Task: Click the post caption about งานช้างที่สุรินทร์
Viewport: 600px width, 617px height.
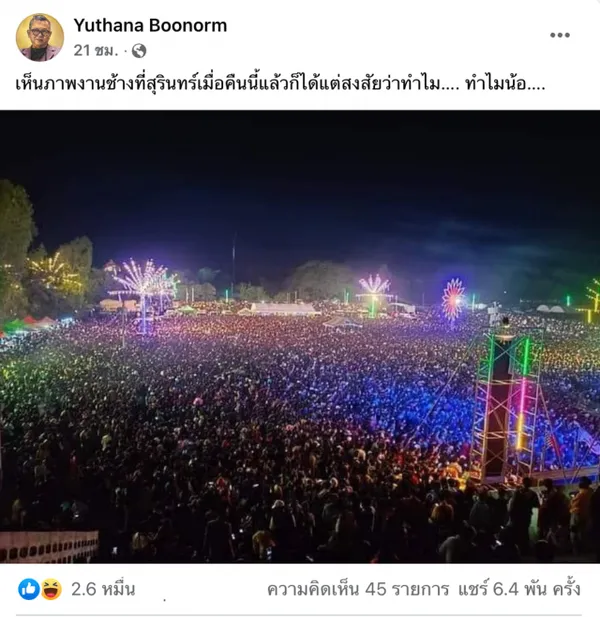Action: pyautogui.click(x=280, y=83)
